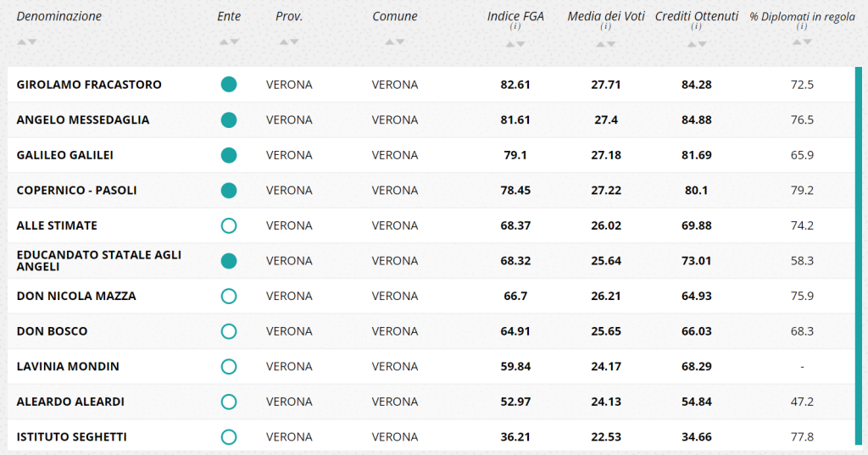Click empty Ente circle for Istituto Seghetti
The height and width of the screenshot is (455, 868).
coord(229,437)
